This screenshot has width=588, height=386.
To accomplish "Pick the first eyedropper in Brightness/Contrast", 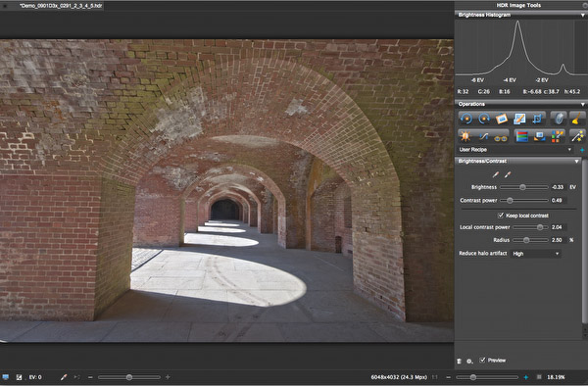I will tap(496, 174).
